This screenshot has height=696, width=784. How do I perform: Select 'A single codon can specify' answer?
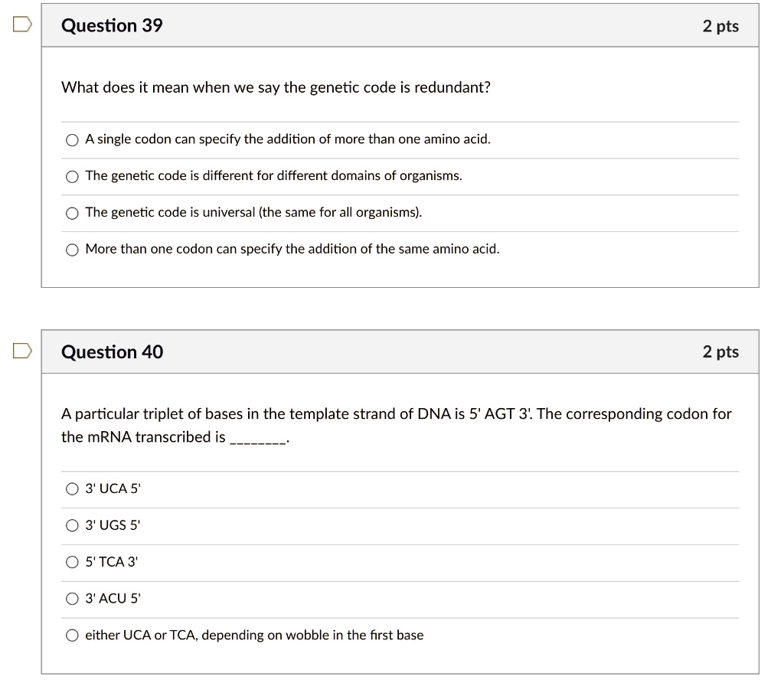click(72, 139)
